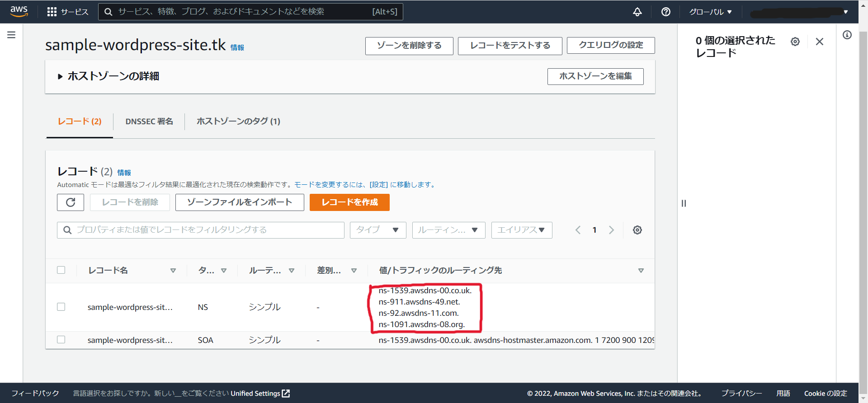Focus the AWS services search box
Viewport: 868px width, 403px height.
250,12
